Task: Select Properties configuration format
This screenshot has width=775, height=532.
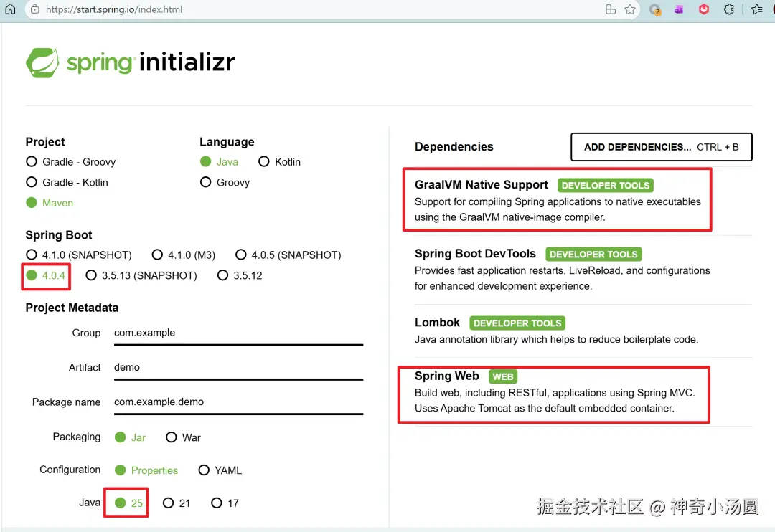Action: [x=146, y=470]
